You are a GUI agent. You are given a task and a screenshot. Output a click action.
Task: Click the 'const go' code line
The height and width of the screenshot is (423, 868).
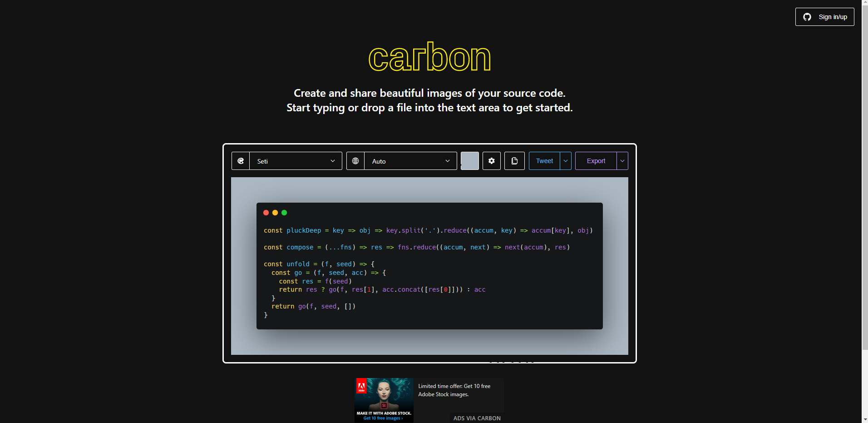click(329, 273)
